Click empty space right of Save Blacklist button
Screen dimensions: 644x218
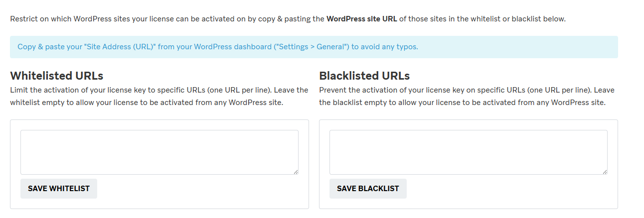coord(508,189)
